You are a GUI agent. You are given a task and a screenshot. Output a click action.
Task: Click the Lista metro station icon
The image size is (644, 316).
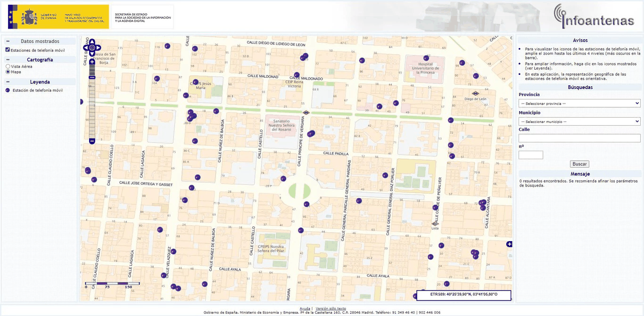[x=435, y=223]
